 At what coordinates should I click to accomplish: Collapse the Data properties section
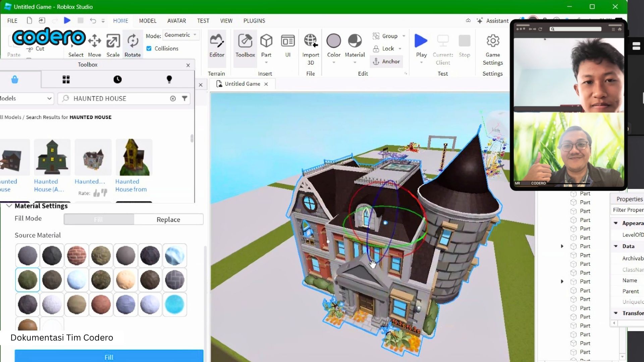(x=616, y=246)
